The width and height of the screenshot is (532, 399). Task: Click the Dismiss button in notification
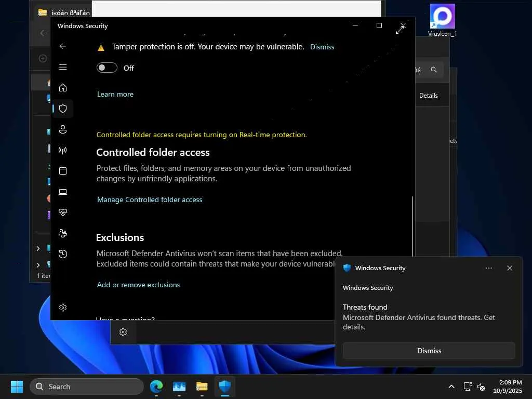pos(429,351)
